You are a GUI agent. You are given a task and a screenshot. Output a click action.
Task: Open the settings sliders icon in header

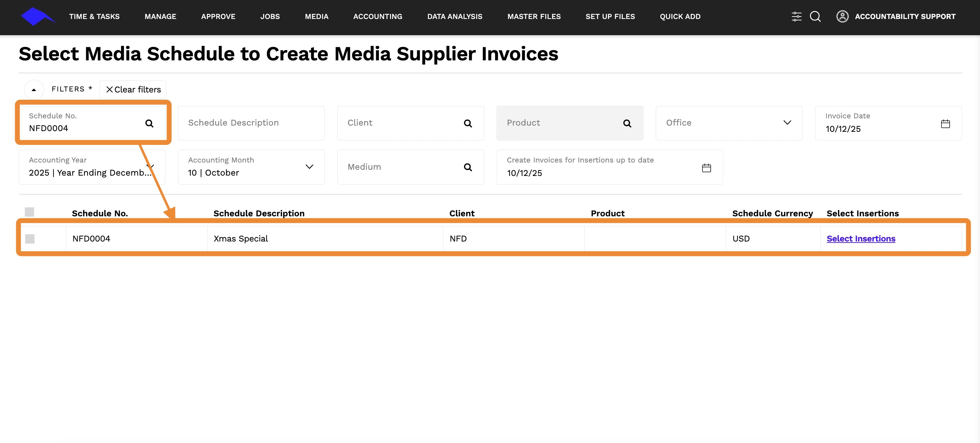click(796, 16)
